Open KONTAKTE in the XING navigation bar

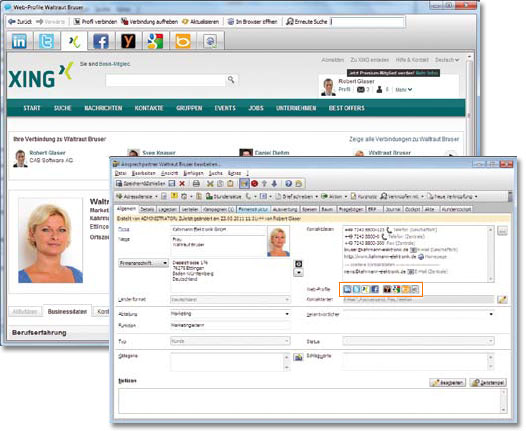click(x=149, y=108)
